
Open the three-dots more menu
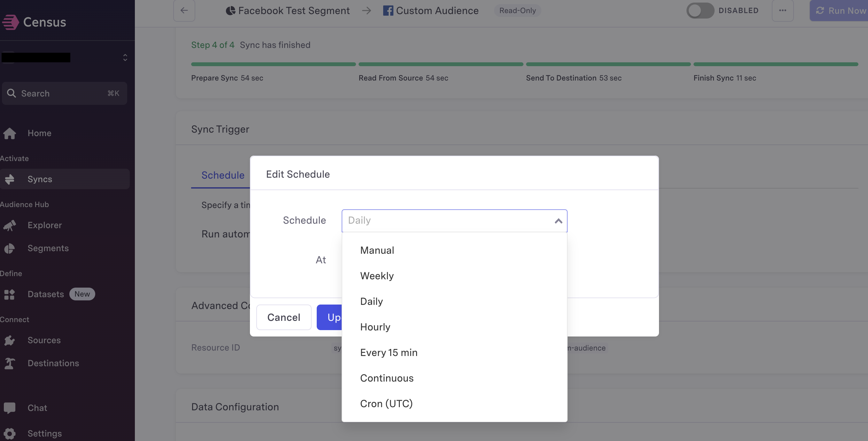[x=782, y=11]
